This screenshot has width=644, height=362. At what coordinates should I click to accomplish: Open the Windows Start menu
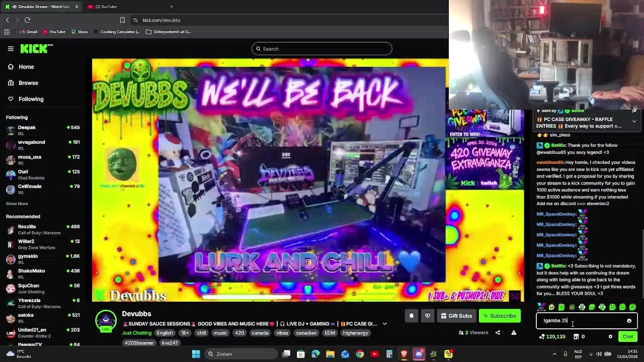click(196, 354)
